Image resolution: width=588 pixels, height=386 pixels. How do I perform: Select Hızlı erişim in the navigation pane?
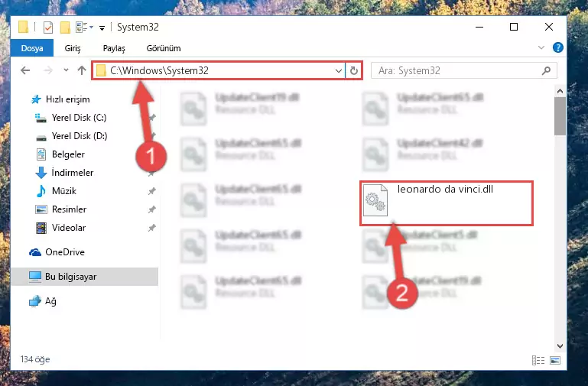point(67,99)
